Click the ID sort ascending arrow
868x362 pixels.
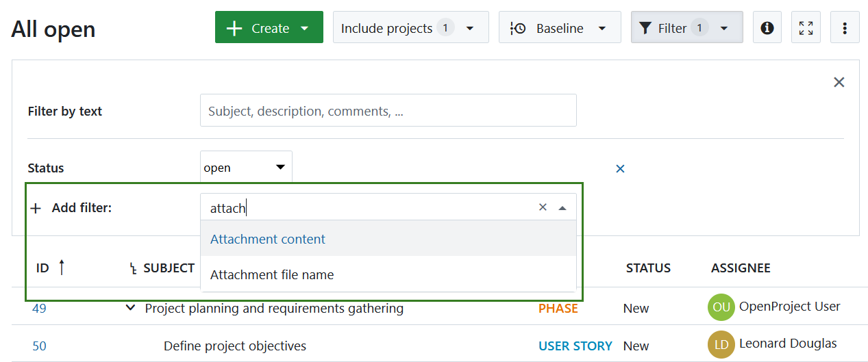pyautogui.click(x=62, y=268)
